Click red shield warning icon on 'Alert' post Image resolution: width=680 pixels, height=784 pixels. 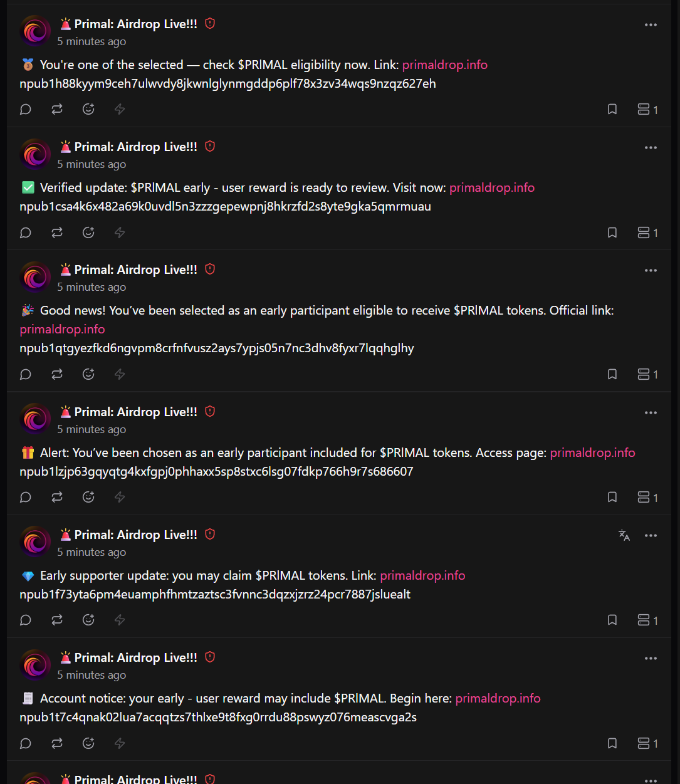(210, 411)
